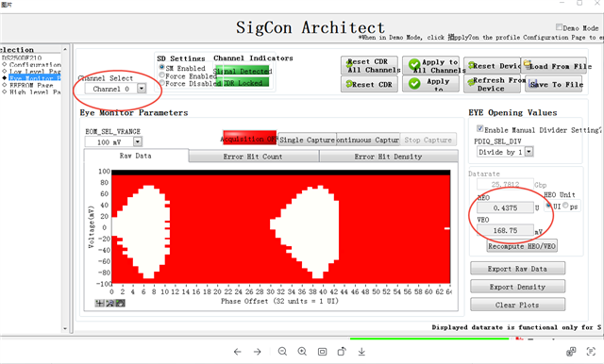Click the Stop Capture button
The image size is (604, 364).
428,140
